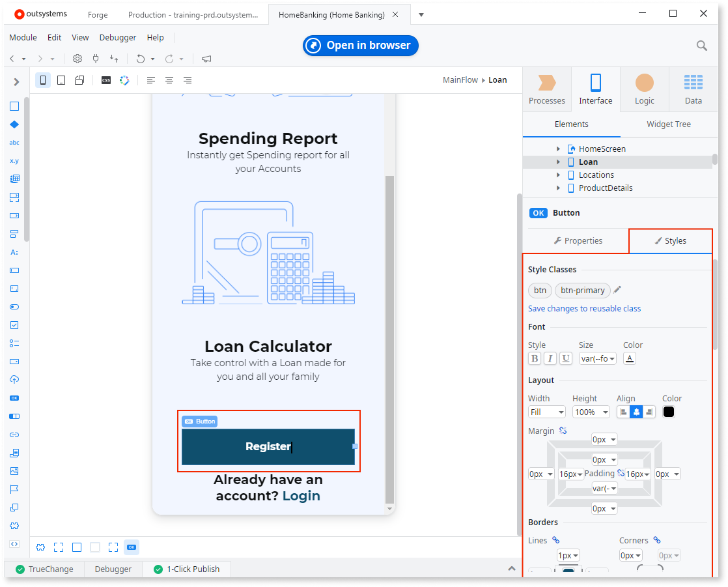The image size is (728, 587).
Task: Open the Width dropdown set to Fill
Action: click(x=547, y=412)
